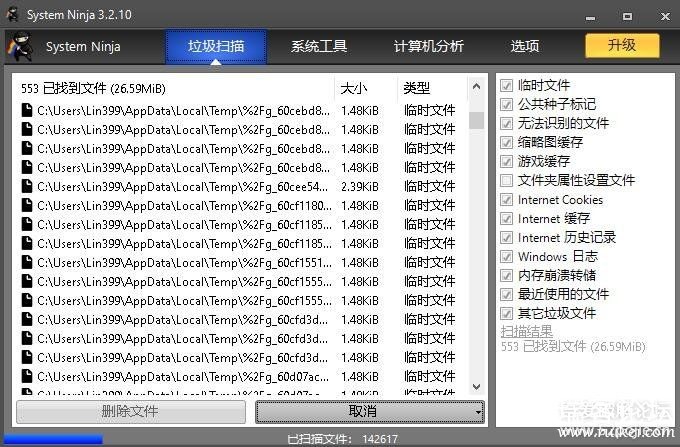Click the file list scroll-up arrow

(476, 86)
